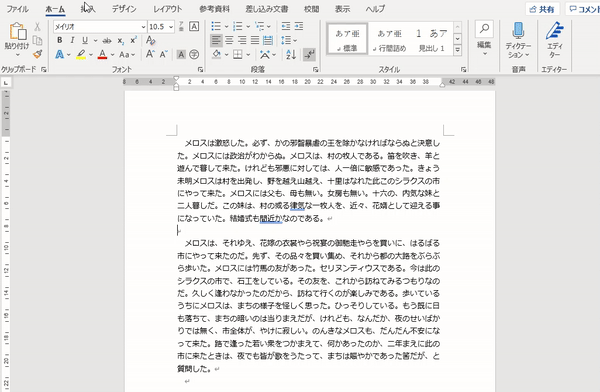Open borders dropdown arrow

coord(248,55)
